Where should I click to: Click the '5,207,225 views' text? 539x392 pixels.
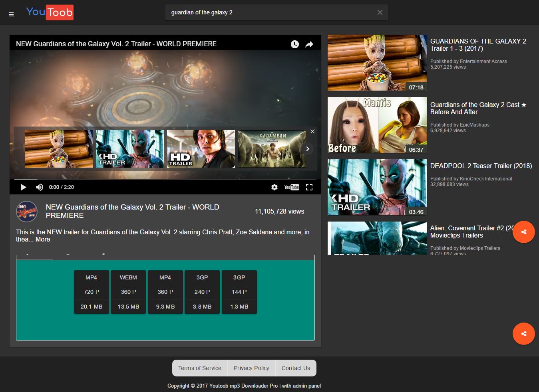click(448, 67)
